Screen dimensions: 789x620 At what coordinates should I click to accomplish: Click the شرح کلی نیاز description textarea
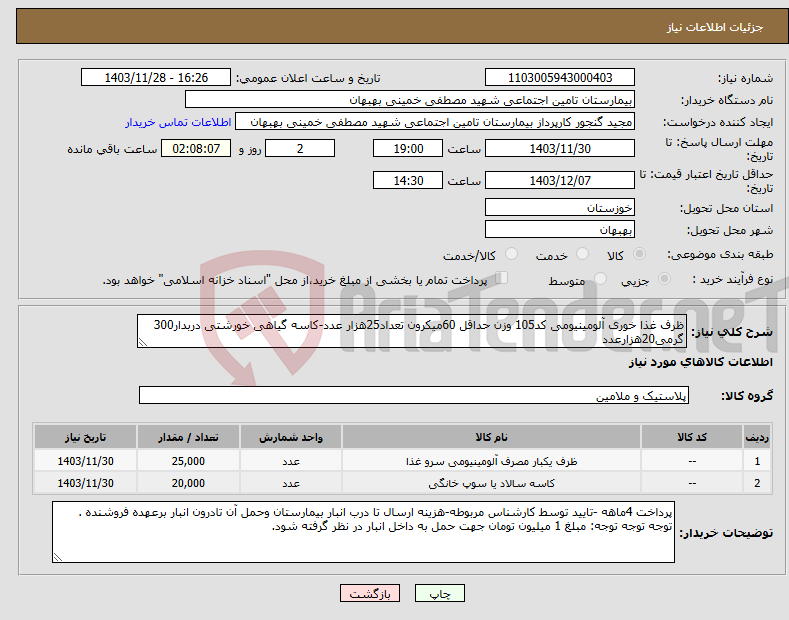point(412,331)
